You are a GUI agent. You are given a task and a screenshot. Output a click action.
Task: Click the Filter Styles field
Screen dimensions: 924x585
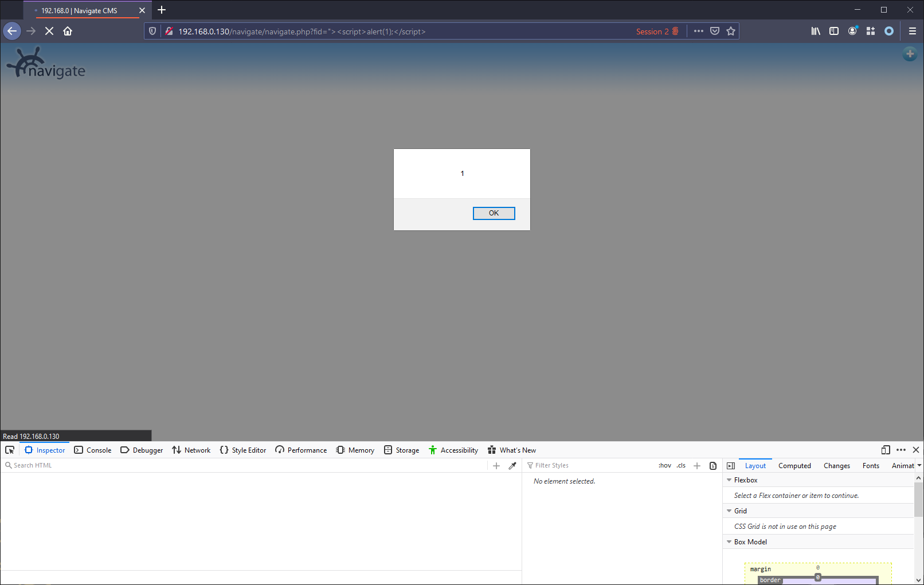point(590,465)
